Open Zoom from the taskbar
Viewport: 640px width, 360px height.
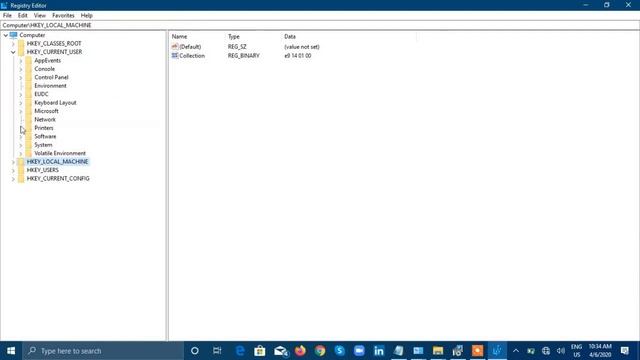[359, 351]
